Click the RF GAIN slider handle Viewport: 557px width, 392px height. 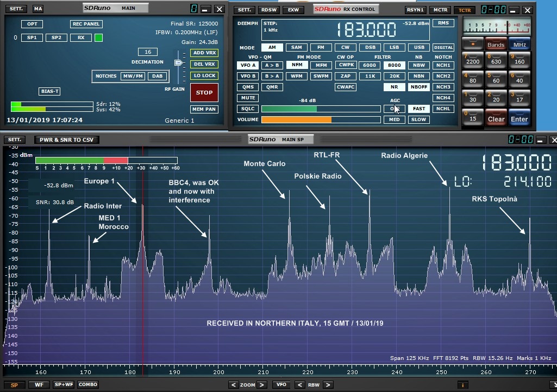[x=178, y=62]
